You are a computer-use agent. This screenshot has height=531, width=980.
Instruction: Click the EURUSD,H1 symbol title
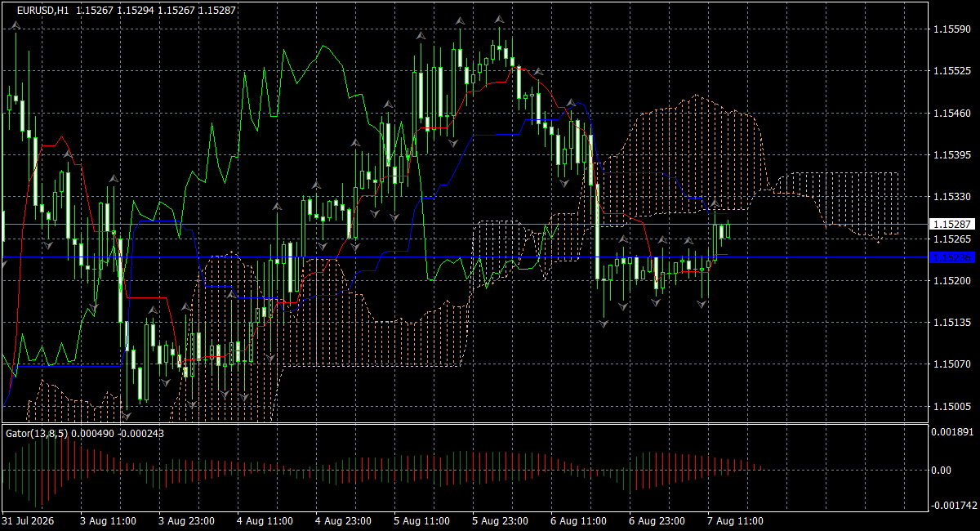point(43,9)
